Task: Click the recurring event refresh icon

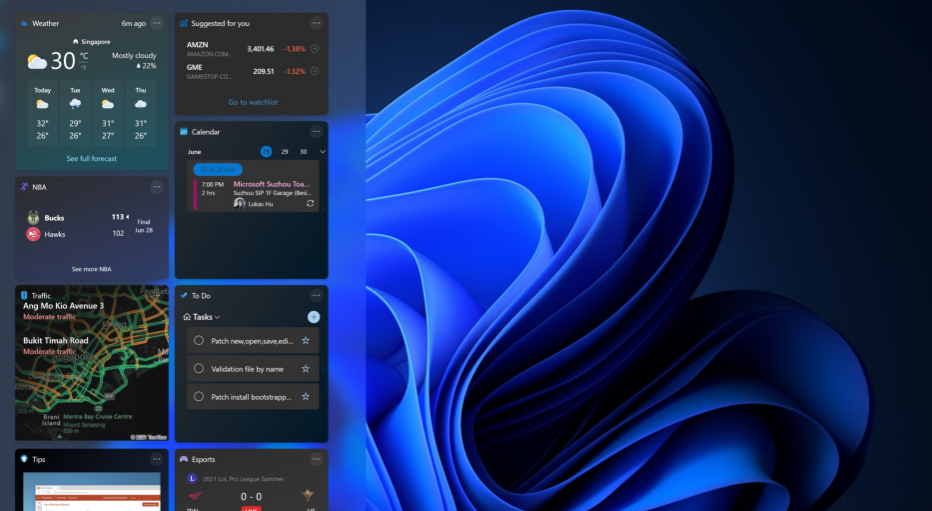Action: pyautogui.click(x=310, y=204)
